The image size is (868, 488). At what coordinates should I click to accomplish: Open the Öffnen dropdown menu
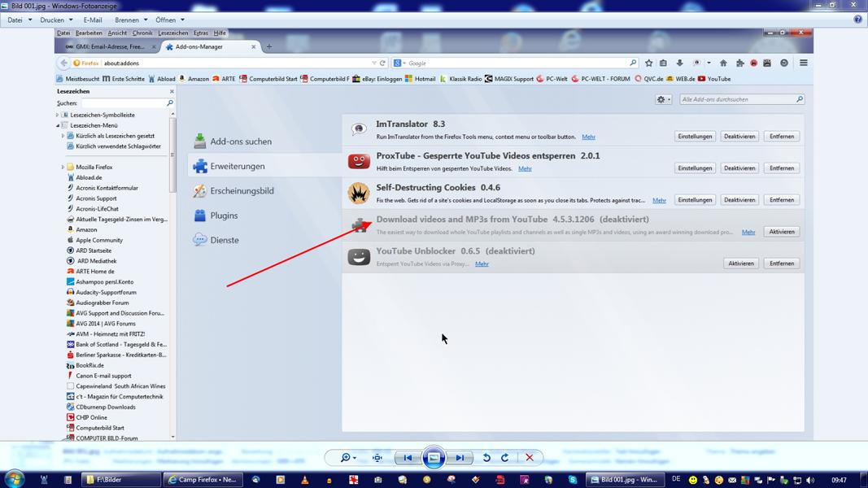pyautogui.click(x=169, y=20)
